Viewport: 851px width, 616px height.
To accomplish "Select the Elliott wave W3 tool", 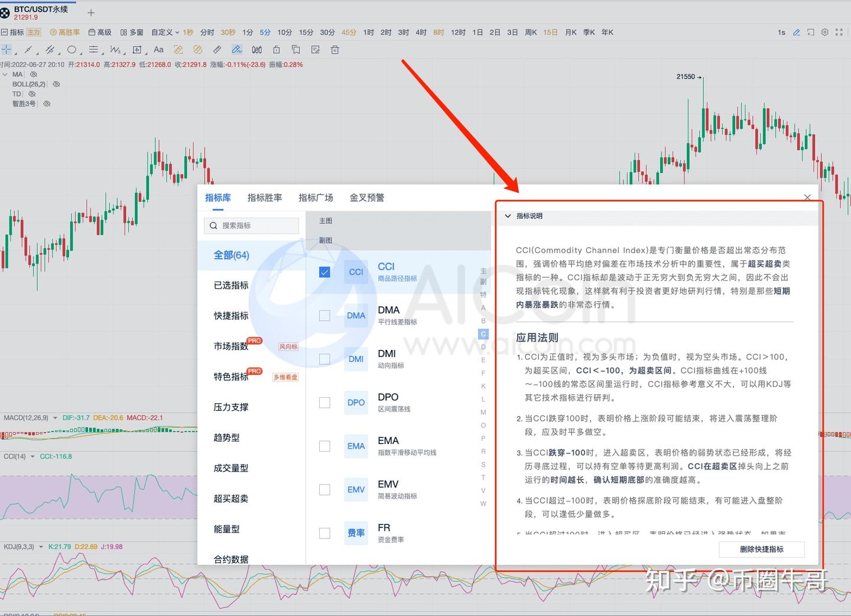I will click(x=115, y=50).
